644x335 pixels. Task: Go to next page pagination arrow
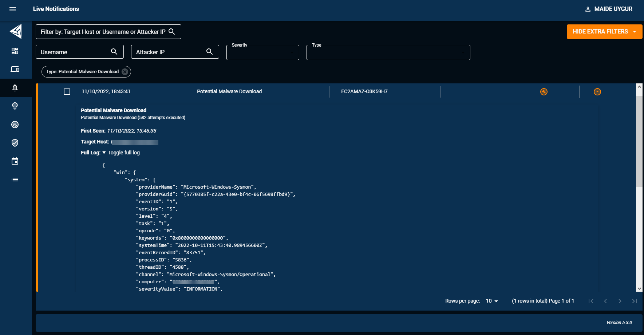pyautogui.click(x=620, y=301)
